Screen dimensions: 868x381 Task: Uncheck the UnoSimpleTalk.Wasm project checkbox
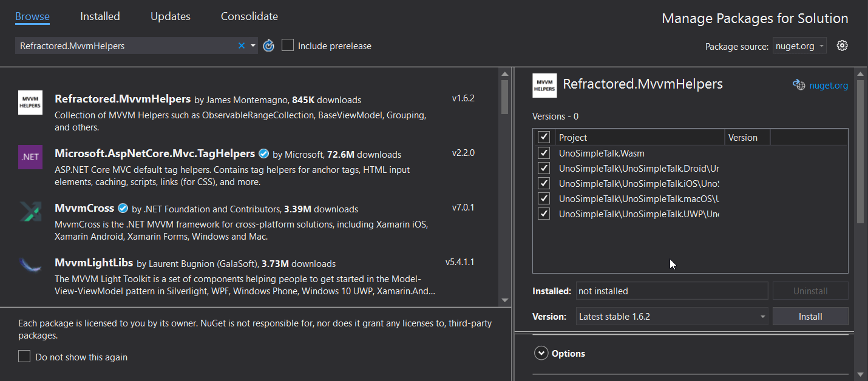pos(544,153)
